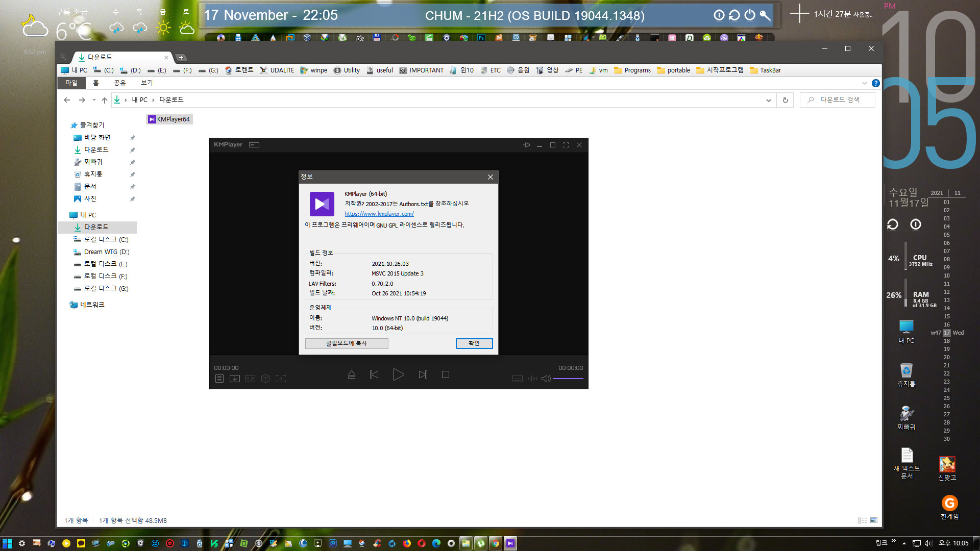Viewport: 980px width, 551px height.
Task: Click the eject/open file button in KMPlayer
Action: [x=352, y=374]
